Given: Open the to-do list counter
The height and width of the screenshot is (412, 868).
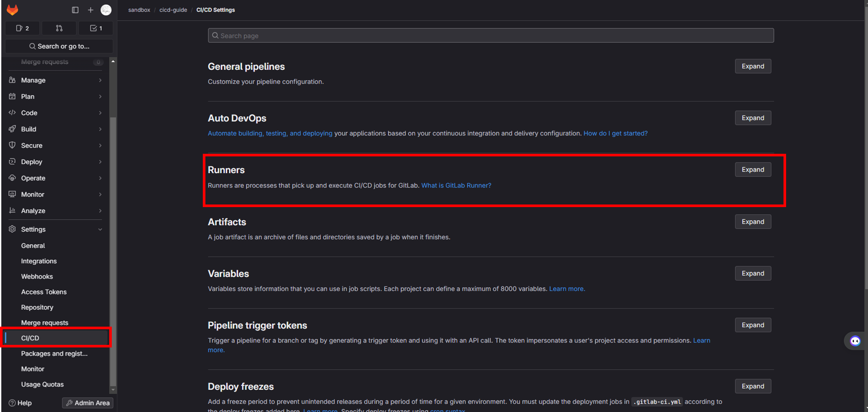Looking at the screenshot, I should pos(96,28).
